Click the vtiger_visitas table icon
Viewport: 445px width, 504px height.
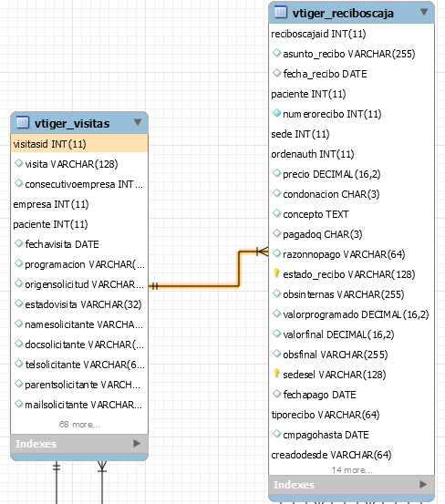[23, 122]
